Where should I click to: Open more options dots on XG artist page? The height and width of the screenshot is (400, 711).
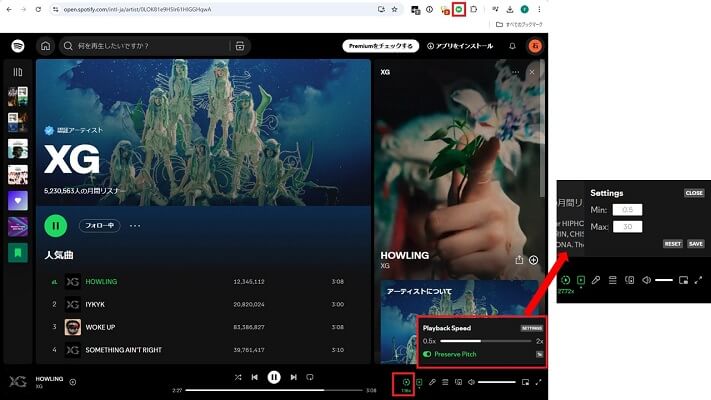coord(135,225)
